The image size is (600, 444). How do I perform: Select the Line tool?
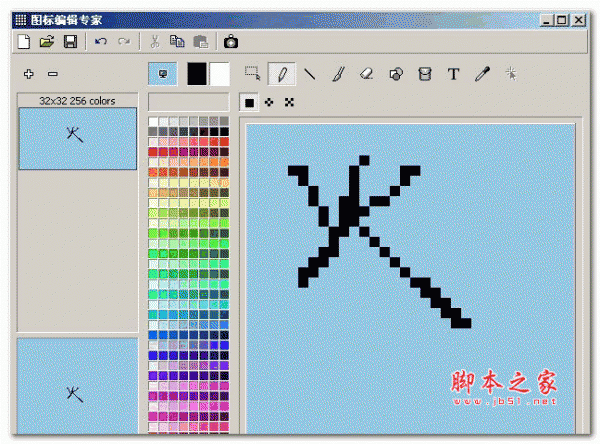coord(310,73)
